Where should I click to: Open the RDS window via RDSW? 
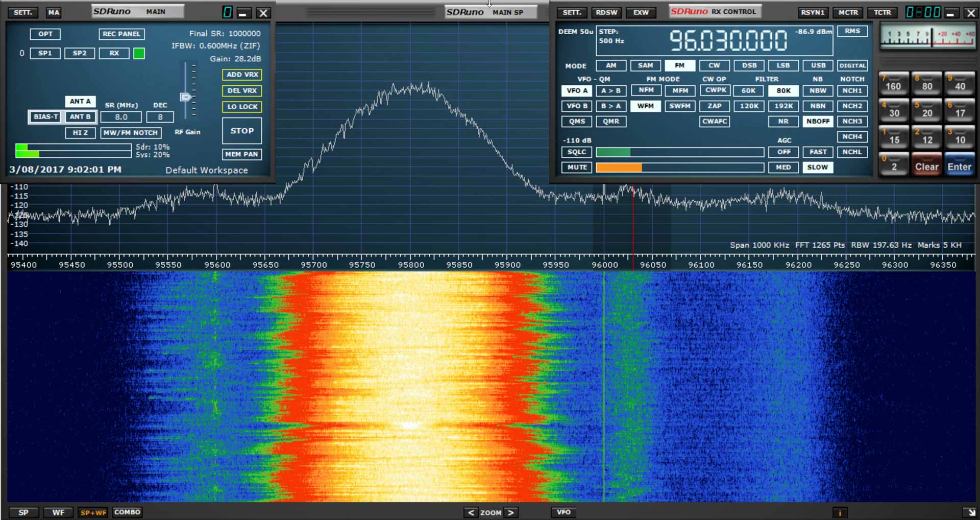coord(606,12)
